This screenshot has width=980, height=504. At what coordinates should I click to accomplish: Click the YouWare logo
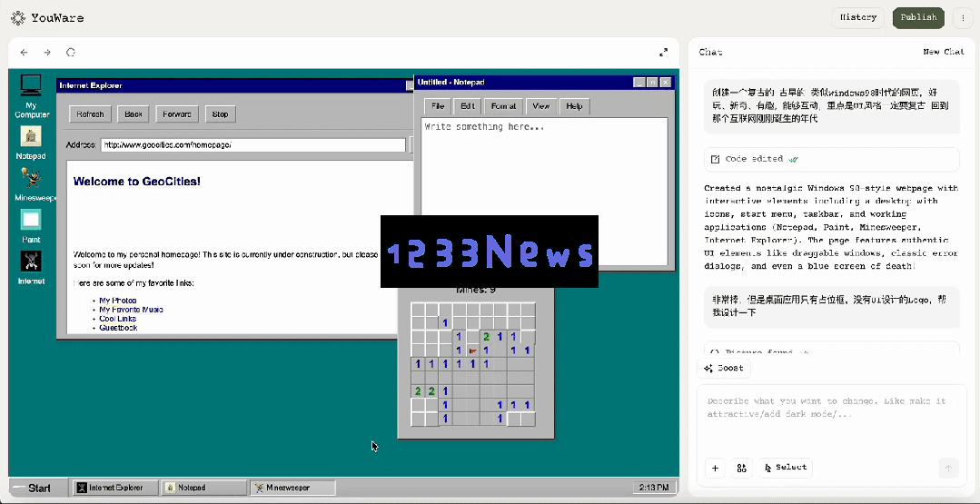[x=47, y=18]
